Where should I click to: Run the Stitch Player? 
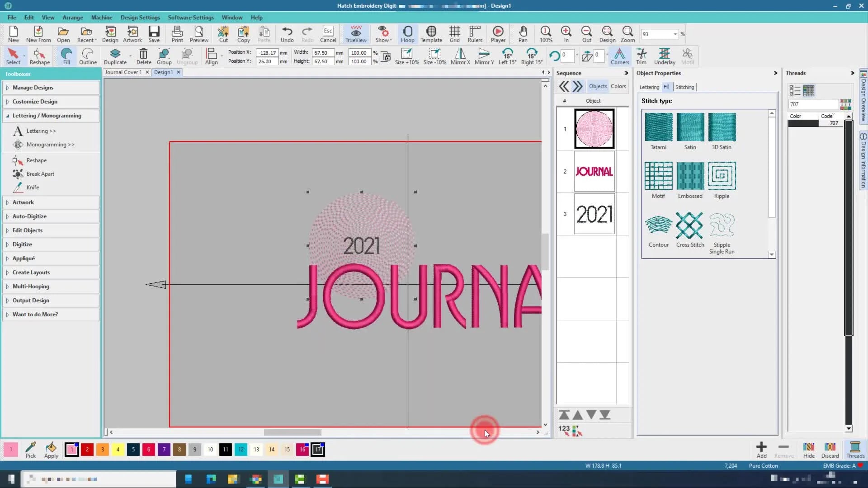click(x=498, y=34)
